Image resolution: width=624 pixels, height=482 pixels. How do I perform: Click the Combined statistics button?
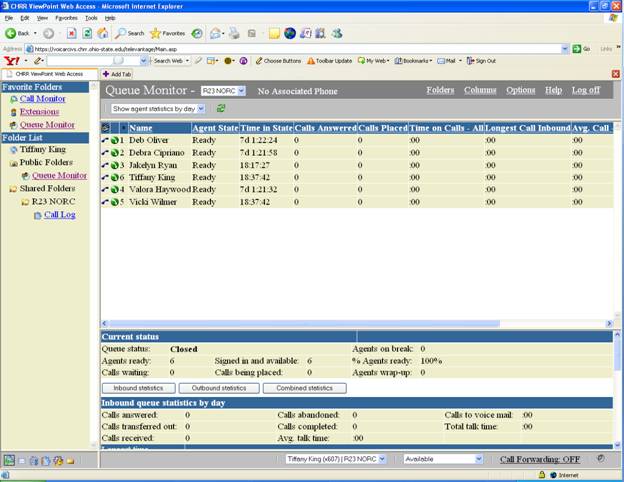pyautogui.click(x=305, y=388)
